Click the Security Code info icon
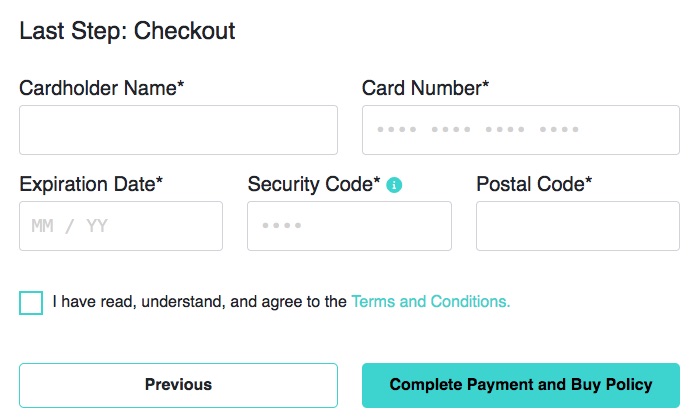This screenshot has width=695, height=419. coord(394,185)
